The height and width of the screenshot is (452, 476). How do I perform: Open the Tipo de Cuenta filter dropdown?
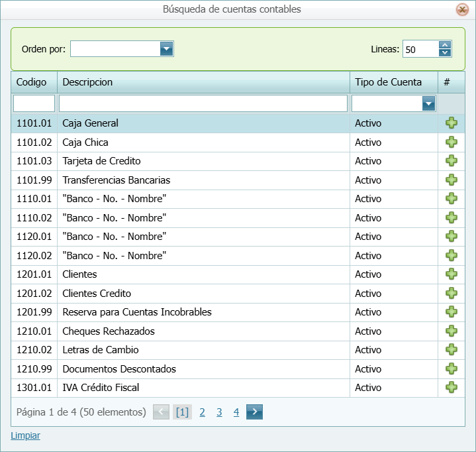click(428, 103)
